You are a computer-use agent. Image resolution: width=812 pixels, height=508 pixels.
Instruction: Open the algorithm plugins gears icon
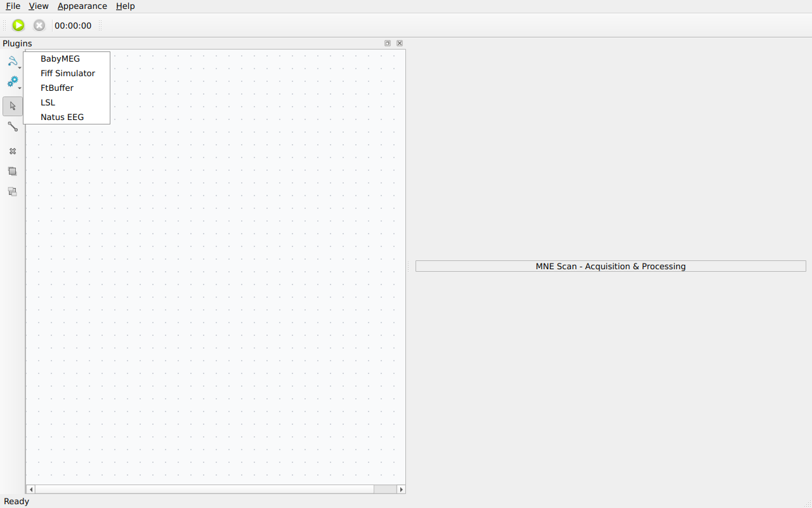13,82
